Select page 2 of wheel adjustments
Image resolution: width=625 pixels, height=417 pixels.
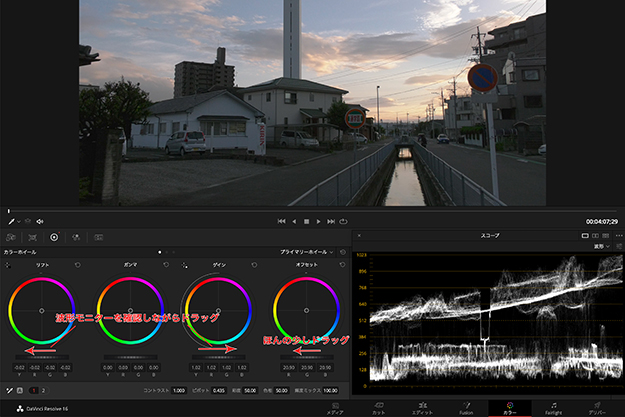(x=44, y=389)
